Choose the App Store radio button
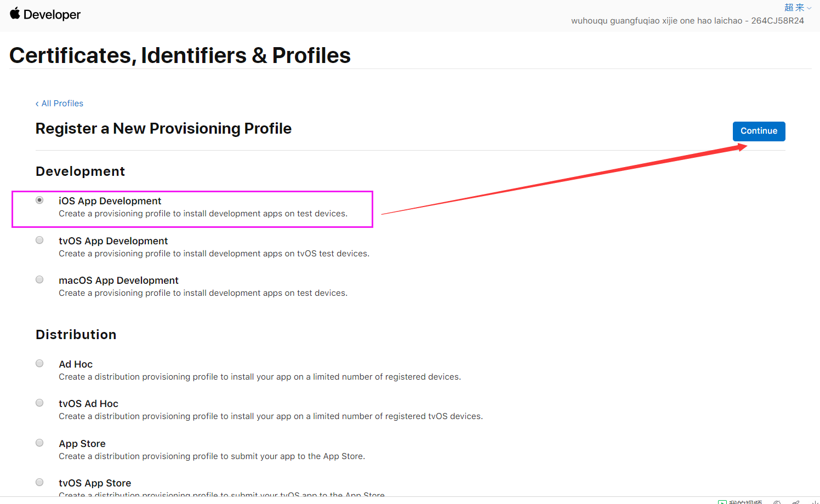 click(39, 443)
